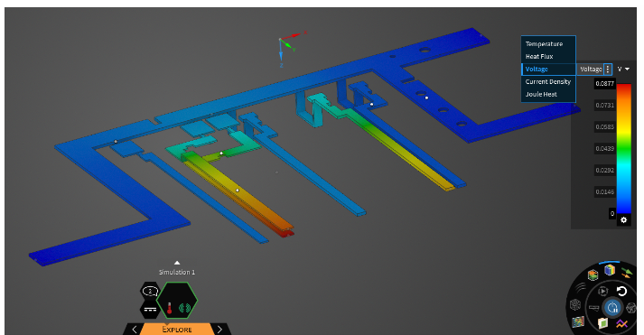Click the thermometer thermal physics icon
Viewport: 644px width, 335px height.
[x=169, y=308]
